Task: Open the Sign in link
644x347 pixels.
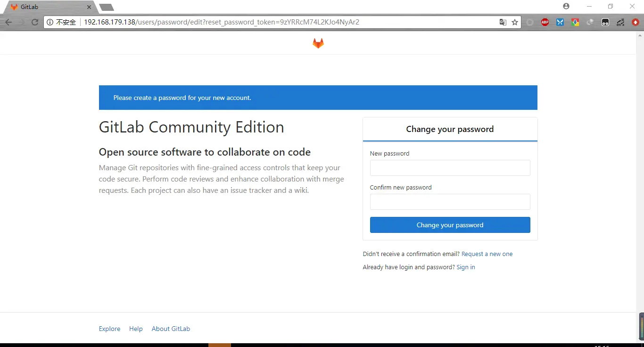Action: click(466, 267)
